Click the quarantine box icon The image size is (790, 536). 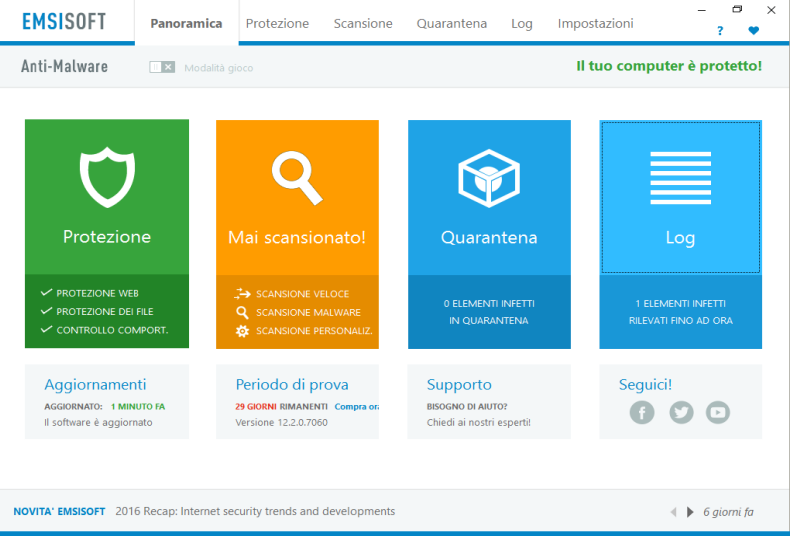pos(489,178)
